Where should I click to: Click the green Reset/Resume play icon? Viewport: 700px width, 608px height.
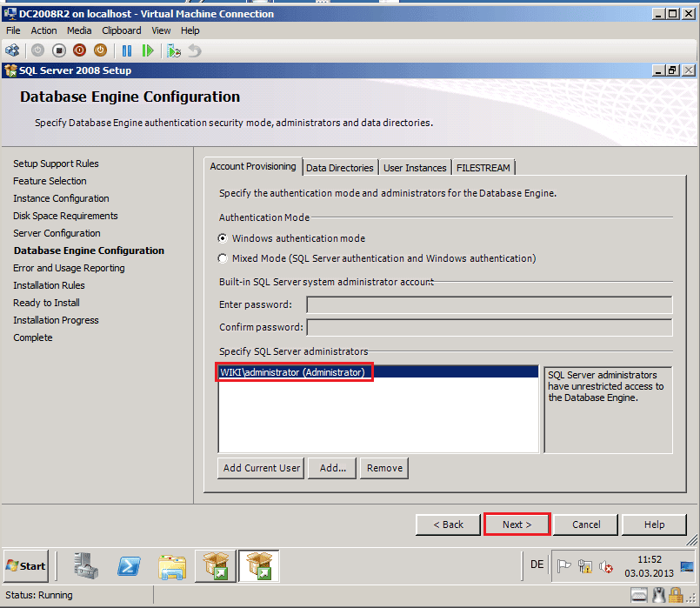tap(147, 50)
